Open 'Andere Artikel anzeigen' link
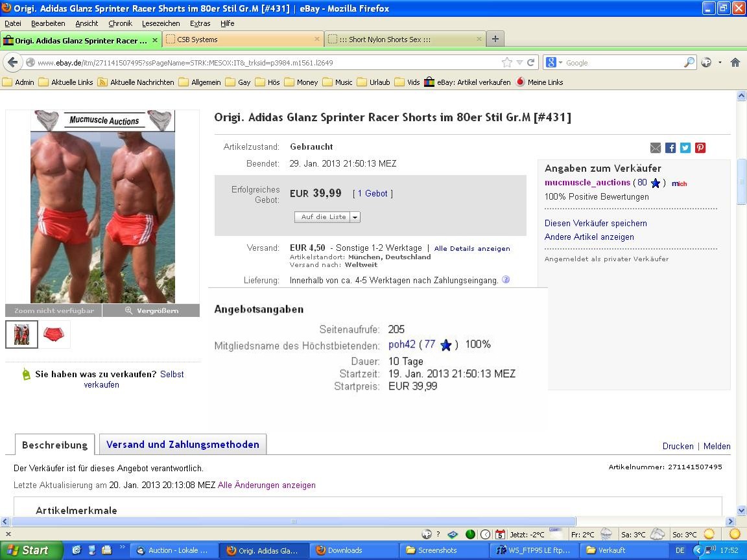The image size is (747, 560). click(x=589, y=237)
